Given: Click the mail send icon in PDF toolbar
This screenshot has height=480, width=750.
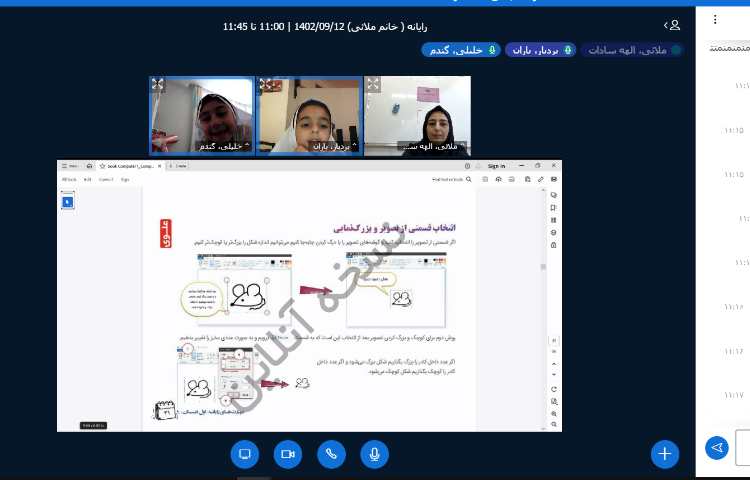Looking at the screenshot, I should [x=554, y=179].
